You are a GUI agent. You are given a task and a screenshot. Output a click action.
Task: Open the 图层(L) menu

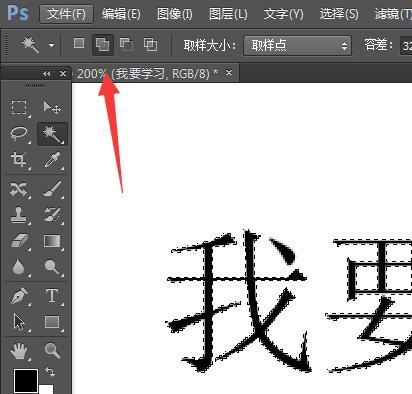[228, 14]
